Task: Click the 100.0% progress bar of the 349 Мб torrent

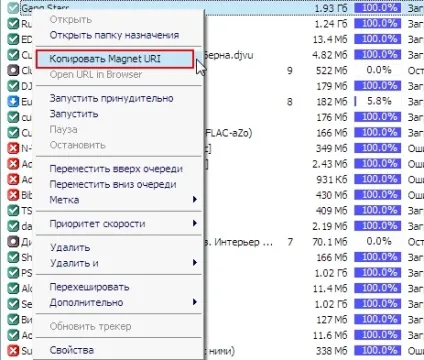Action: tap(378, 148)
